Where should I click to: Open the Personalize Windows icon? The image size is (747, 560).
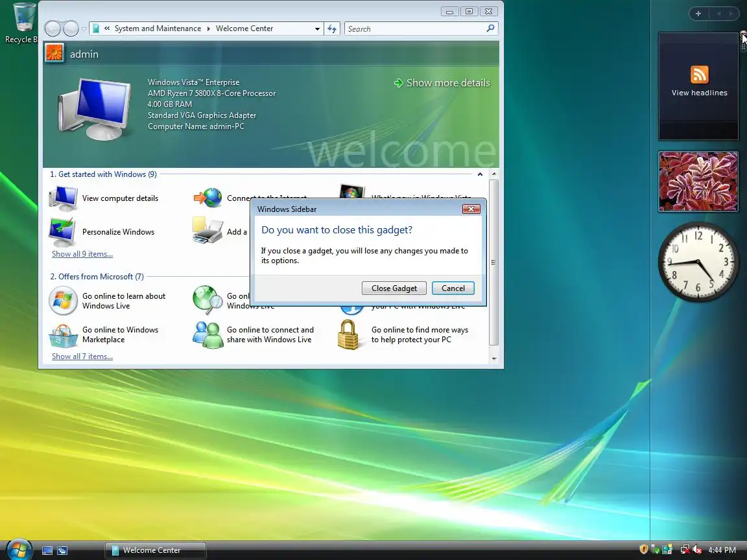(62, 233)
